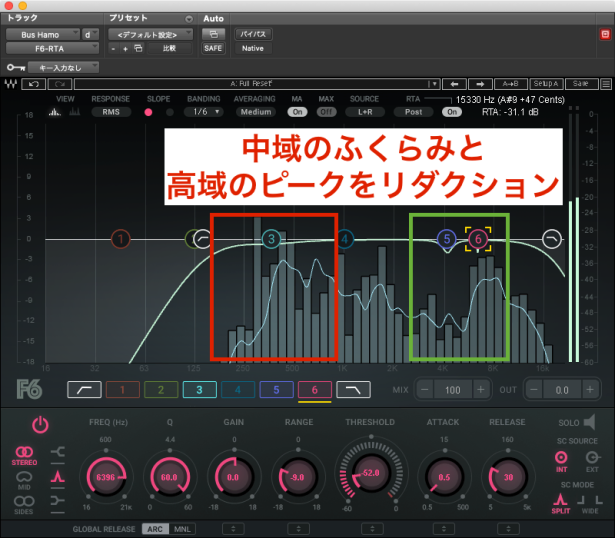The height and width of the screenshot is (538, 615).
Task: Choose the high shelf filter shape icon
Action: 58,501
